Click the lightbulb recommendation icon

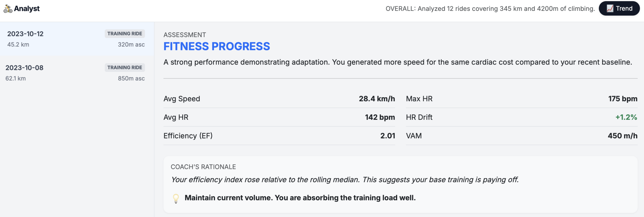[176, 198]
